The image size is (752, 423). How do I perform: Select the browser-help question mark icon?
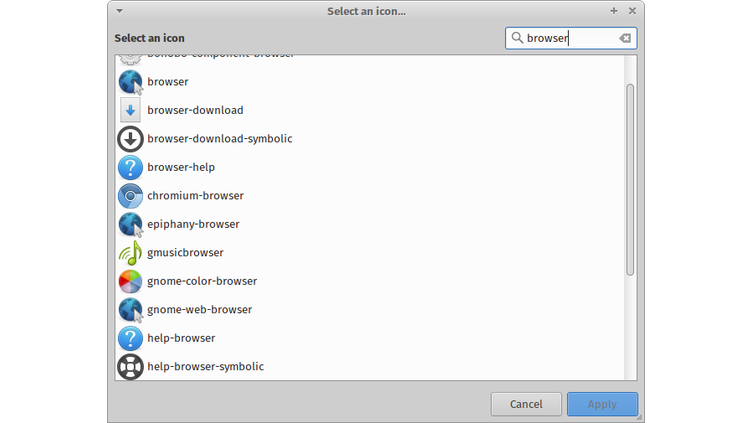pos(131,167)
